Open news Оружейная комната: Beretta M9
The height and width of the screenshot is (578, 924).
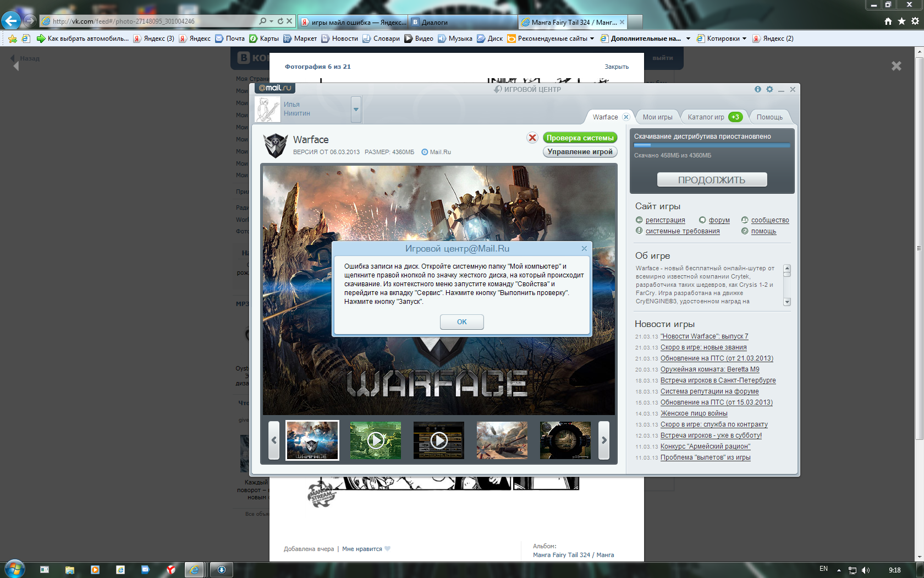pyautogui.click(x=710, y=369)
